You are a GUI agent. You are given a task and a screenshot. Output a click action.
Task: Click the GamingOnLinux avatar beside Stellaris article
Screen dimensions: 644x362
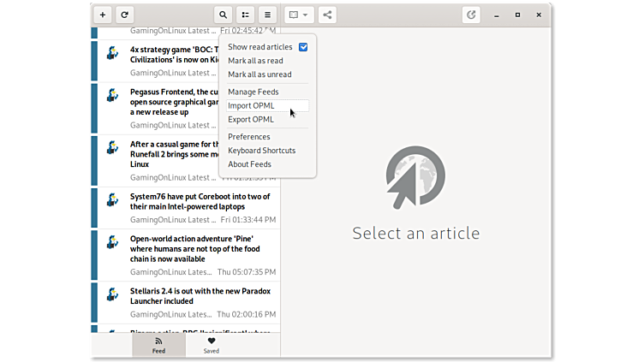point(112,294)
